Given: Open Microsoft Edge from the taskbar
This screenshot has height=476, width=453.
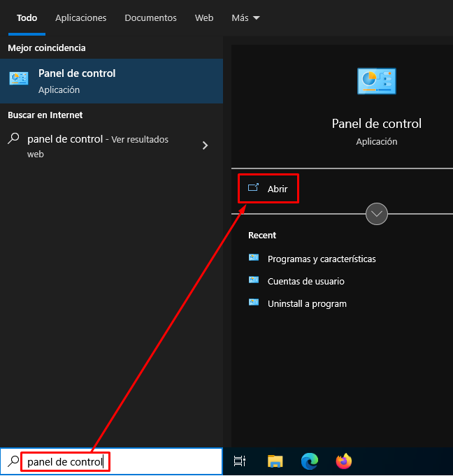Looking at the screenshot, I should click(x=310, y=461).
